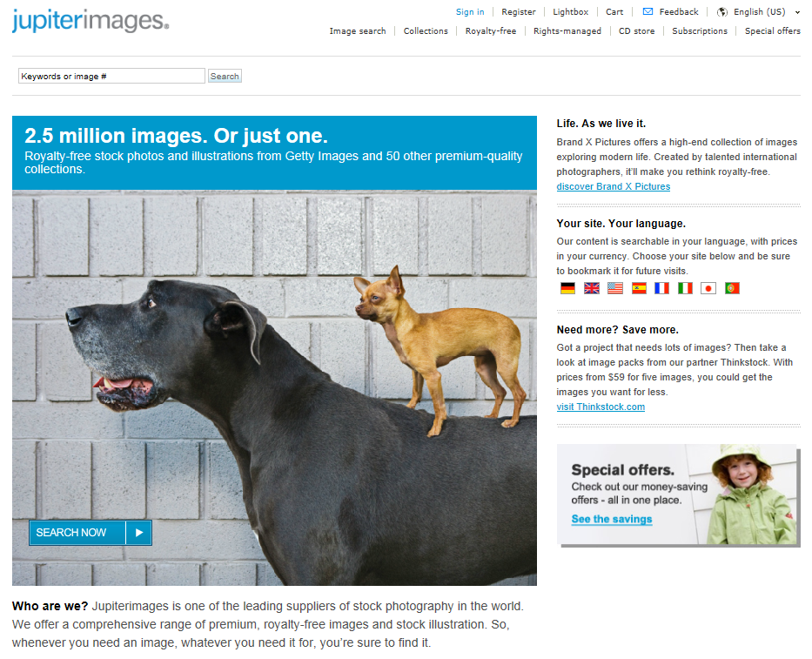Click the SEARCH NOW arrow button
The image size is (812, 659).
point(139,533)
